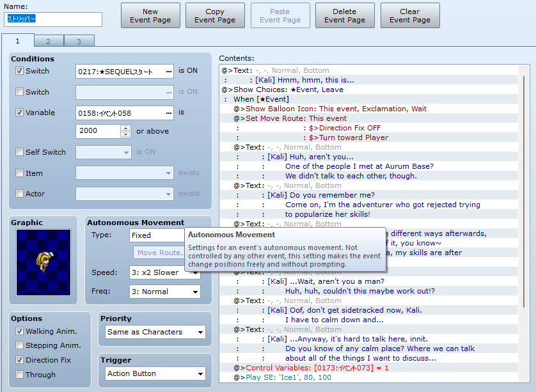Click the event graphic character thumbnail
Viewport: 536px width, 392px height.
(x=44, y=262)
